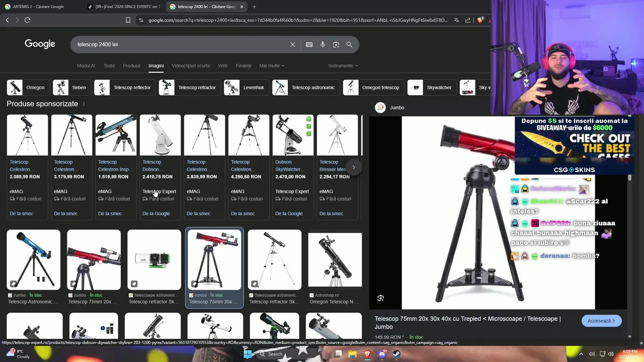Viewport: 644px width, 362px height.
Task: Filter images by Telescop astronomic chip
Action: click(x=305, y=87)
